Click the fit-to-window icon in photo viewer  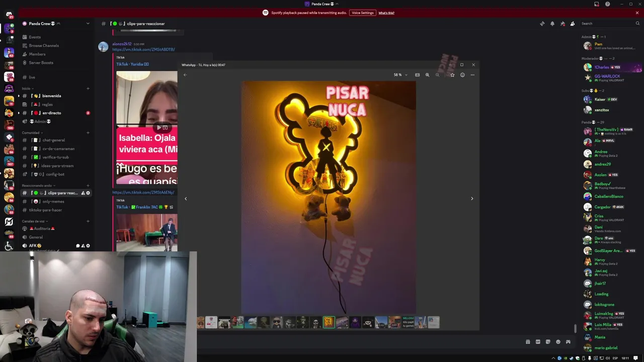(417, 75)
